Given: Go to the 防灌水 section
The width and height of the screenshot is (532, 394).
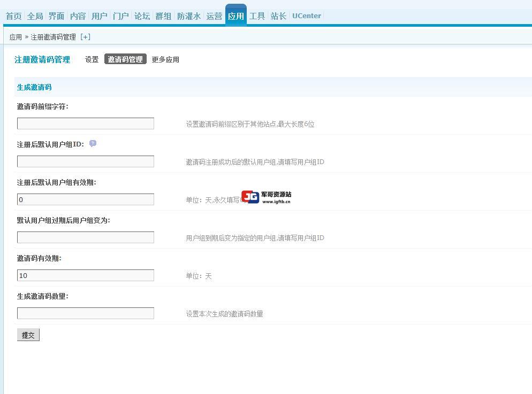Looking at the screenshot, I should [x=188, y=16].
